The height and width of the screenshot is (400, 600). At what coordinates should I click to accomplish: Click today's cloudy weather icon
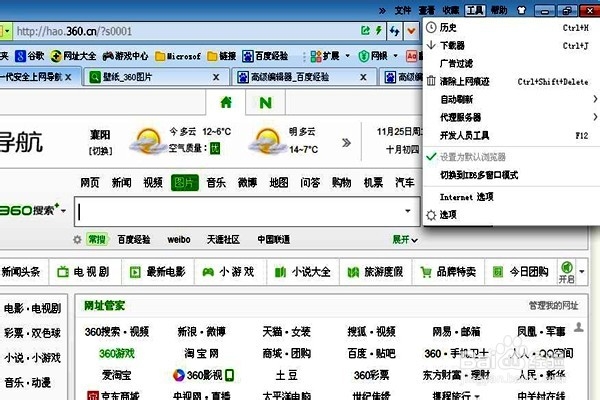pyautogui.click(x=148, y=141)
